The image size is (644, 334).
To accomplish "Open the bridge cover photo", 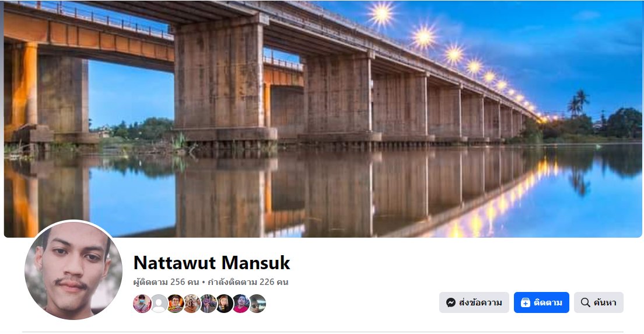I will pyautogui.click(x=323, y=119).
